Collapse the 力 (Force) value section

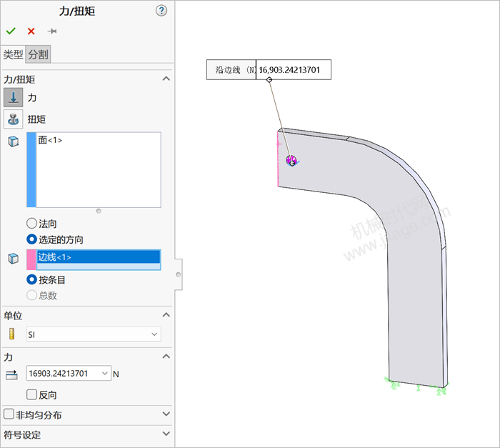166,357
